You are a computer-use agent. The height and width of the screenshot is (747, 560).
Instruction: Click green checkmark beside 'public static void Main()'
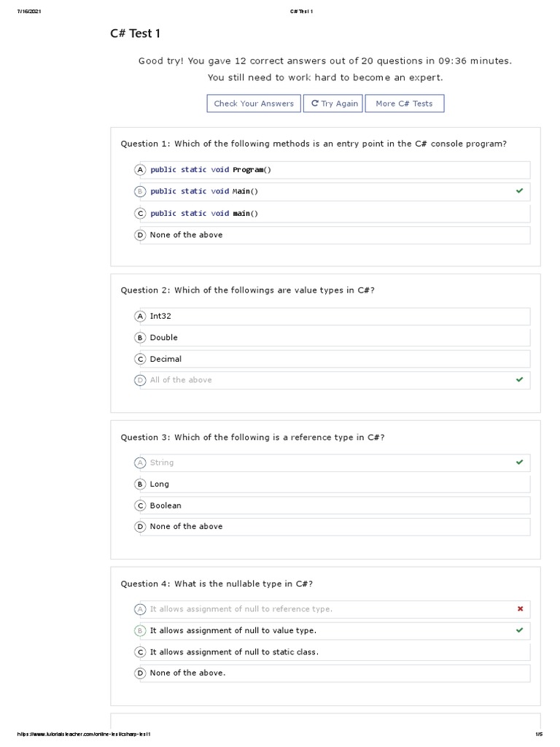(519, 191)
